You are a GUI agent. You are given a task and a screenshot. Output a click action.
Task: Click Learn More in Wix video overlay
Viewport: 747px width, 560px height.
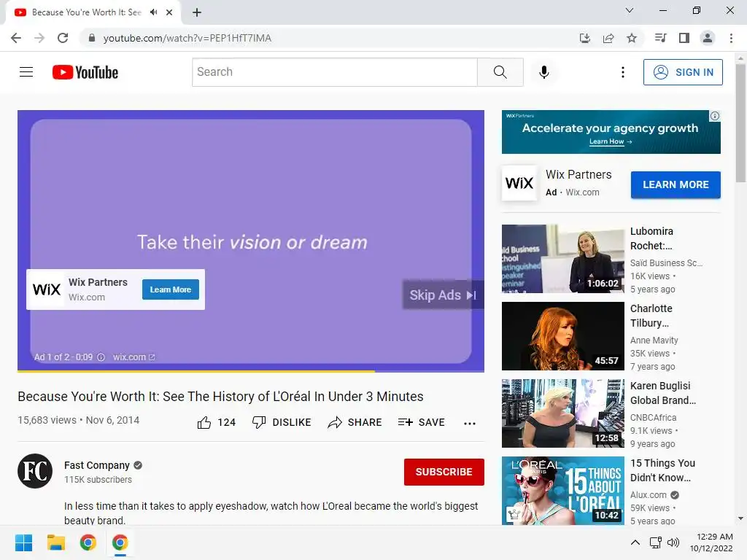(x=171, y=289)
